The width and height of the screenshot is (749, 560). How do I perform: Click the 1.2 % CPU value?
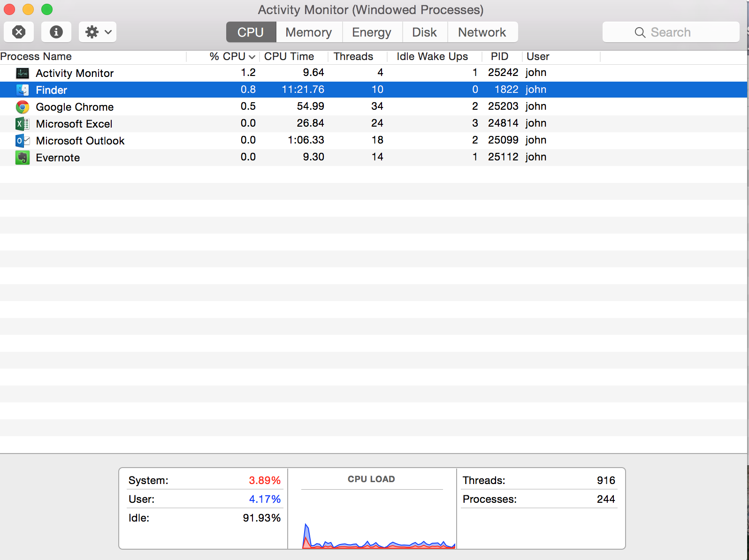[248, 72]
